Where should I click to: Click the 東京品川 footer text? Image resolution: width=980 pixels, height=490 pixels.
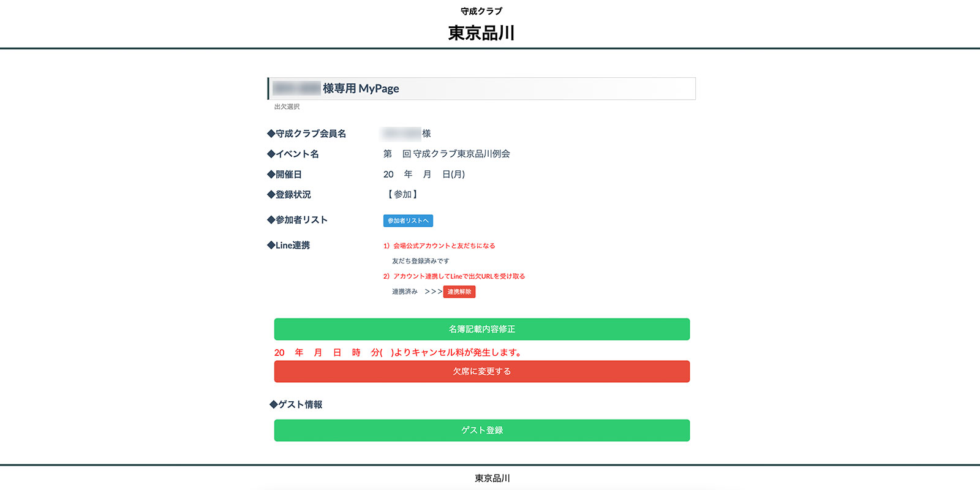click(492, 478)
